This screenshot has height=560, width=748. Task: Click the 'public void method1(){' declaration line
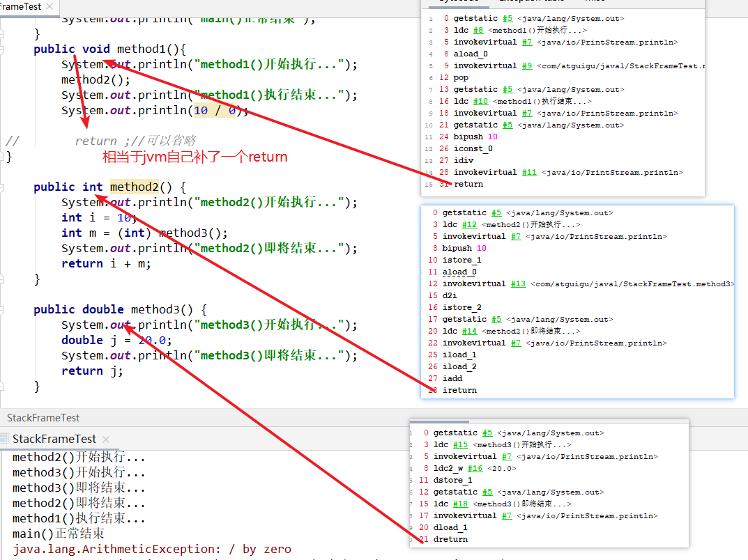tap(109, 49)
